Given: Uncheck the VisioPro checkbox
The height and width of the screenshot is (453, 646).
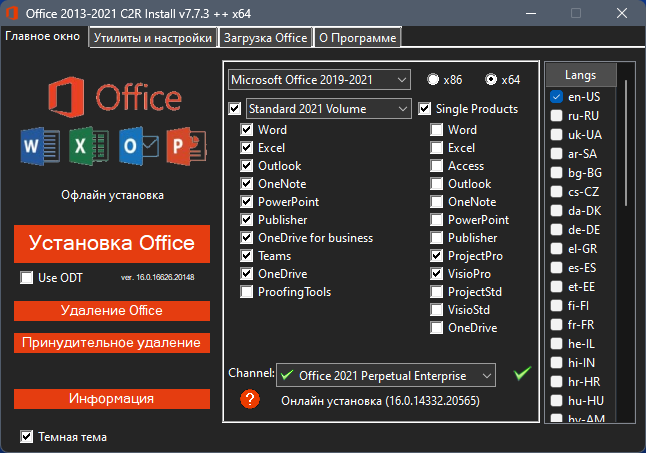Looking at the screenshot, I should coord(437,274).
